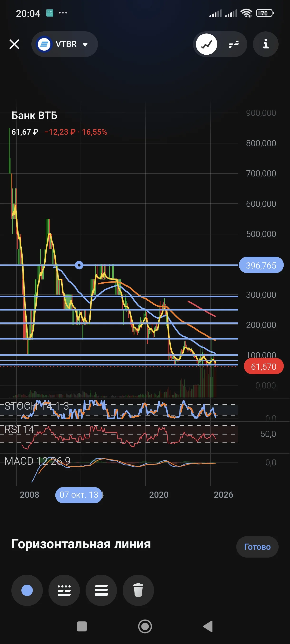Screen dimensions: 290x644
Task: Switch to dashed candlestick mode icon
Action: point(233,44)
